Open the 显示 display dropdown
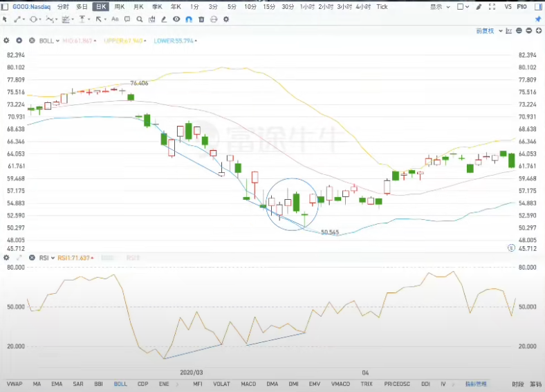The width and height of the screenshot is (545, 392). coord(438,6)
